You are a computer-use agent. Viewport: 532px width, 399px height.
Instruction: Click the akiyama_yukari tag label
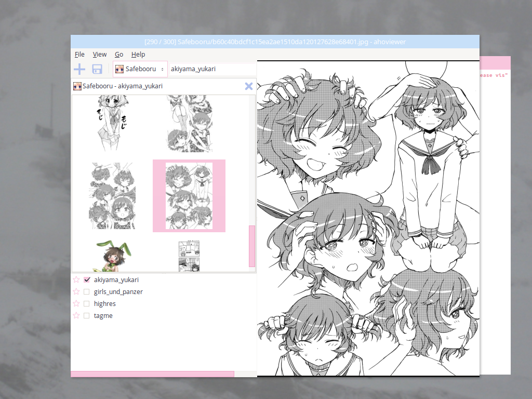point(116,280)
